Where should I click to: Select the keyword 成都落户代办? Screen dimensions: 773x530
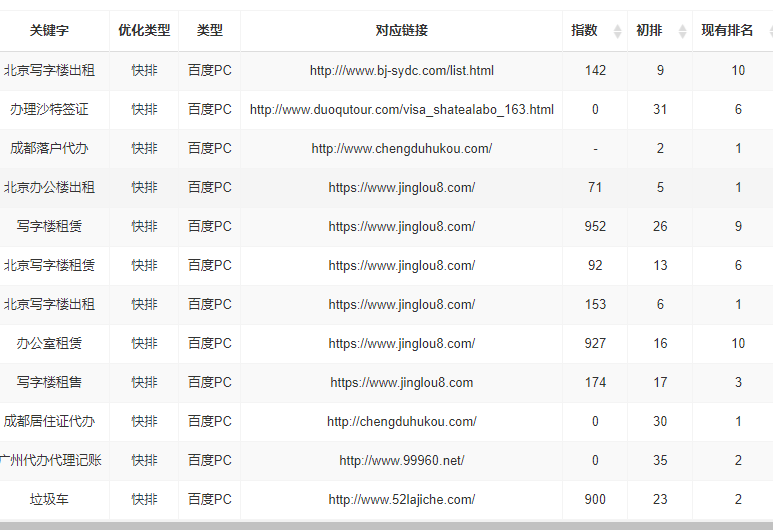pyautogui.click(x=49, y=148)
